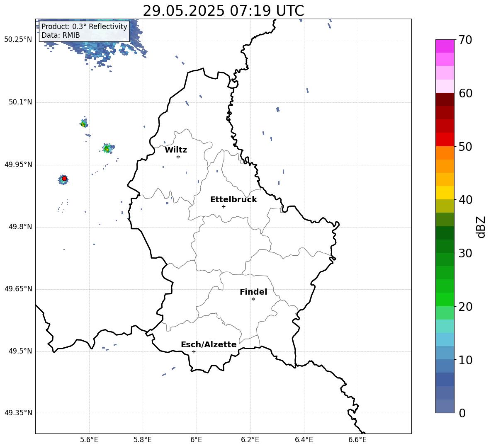Click the colorbar tick value 0
The image size is (491, 448).
click(x=462, y=413)
